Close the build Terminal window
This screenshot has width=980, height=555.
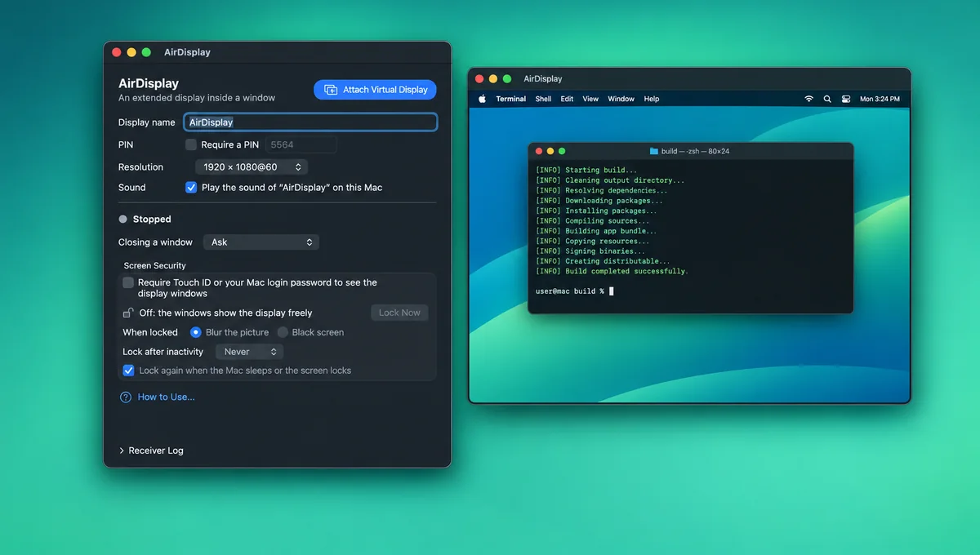pos(539,151)
